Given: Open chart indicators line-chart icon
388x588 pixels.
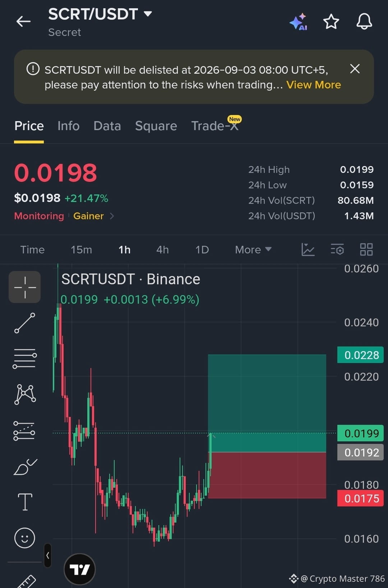Looking at the screenshot, I should tap(308, 249).
